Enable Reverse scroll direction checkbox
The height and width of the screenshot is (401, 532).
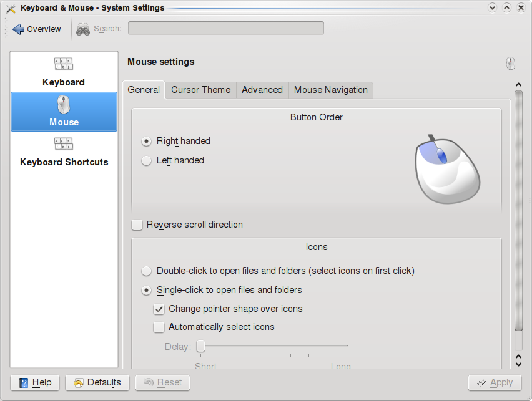137,225
